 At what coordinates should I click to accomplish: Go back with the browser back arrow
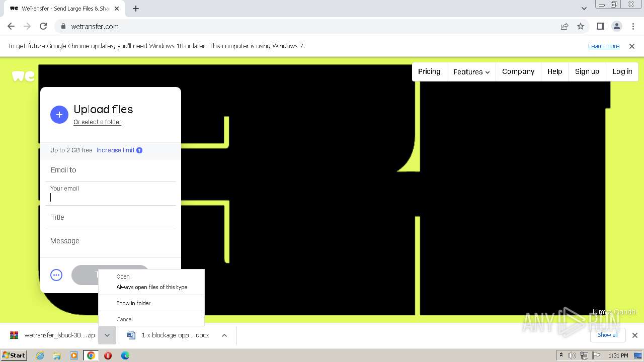[11, 26]
